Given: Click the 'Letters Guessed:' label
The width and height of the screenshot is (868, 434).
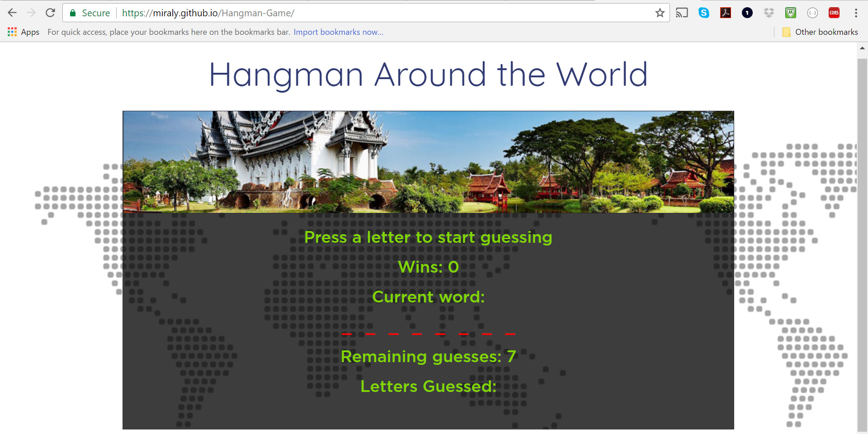Looking at the screenshot, I should click(428, 387).
